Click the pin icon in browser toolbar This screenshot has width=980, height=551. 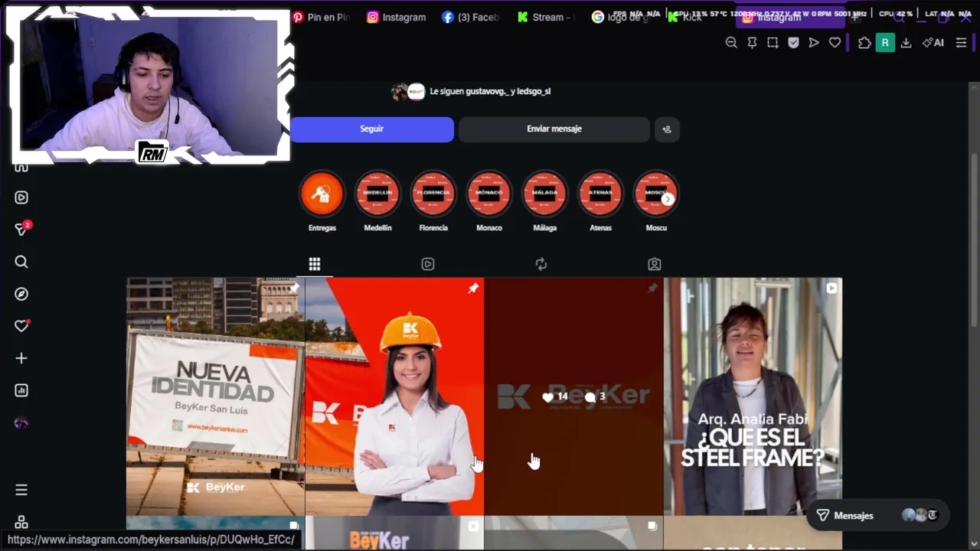click(x=752, y=43)
